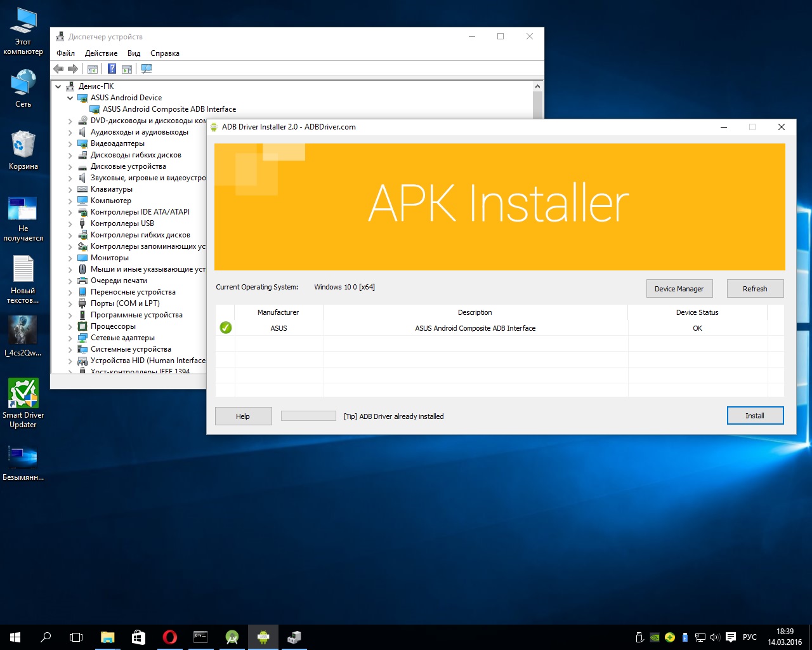Viewport: 812px width, 650px height.
Task: Open Android Studio from the taskbar
Action: [232, 637]
